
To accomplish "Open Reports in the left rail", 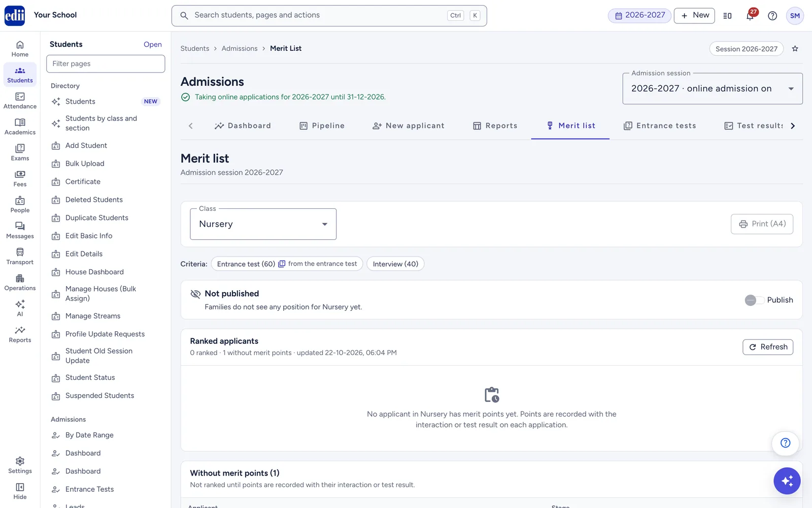I will coord(20,334).
